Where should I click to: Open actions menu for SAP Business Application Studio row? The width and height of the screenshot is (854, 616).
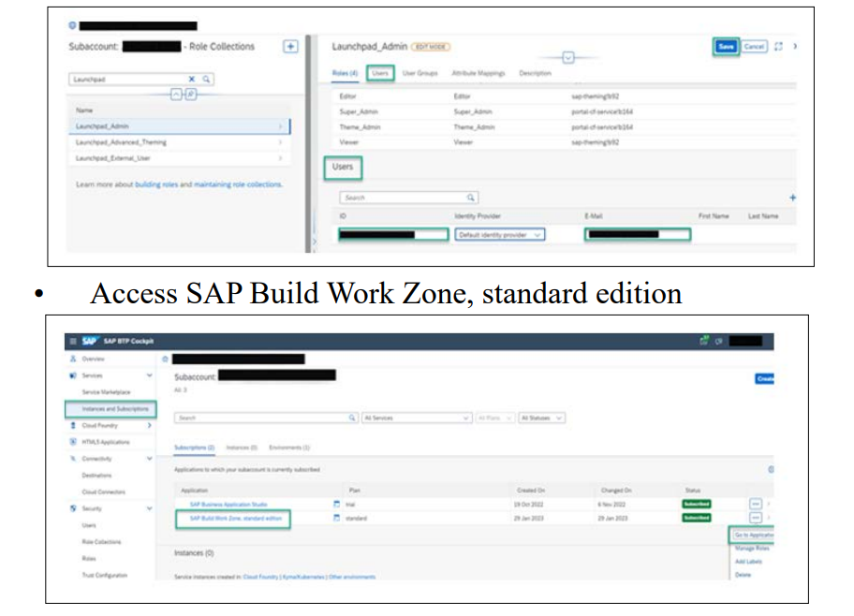[x=756, y=504]
